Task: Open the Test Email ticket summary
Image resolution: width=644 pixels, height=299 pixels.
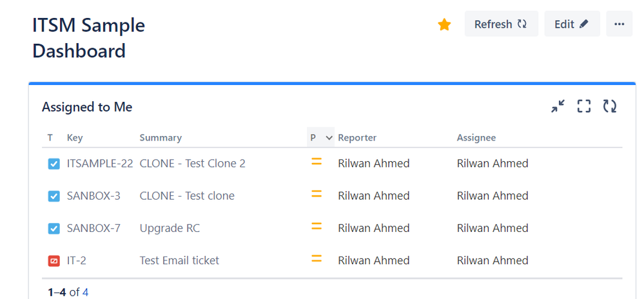Action: point(179,260)
